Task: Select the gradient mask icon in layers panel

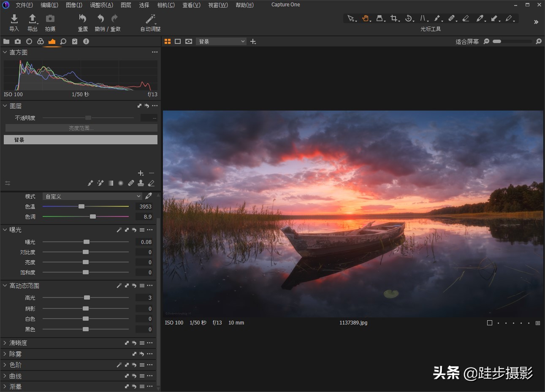Action: pos(110,183)
